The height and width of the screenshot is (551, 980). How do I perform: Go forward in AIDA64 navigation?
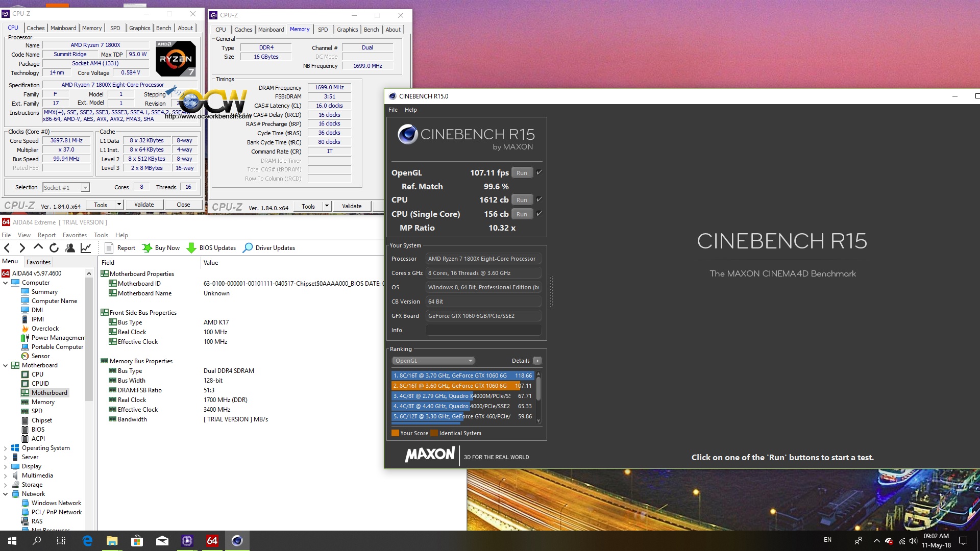click(x=22, y=248)
